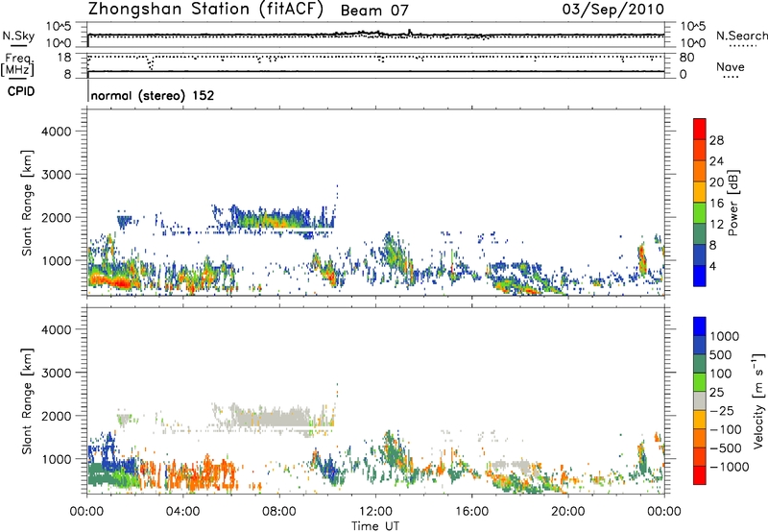Click the '28' tick on power scale

click(x=716, y=140)
